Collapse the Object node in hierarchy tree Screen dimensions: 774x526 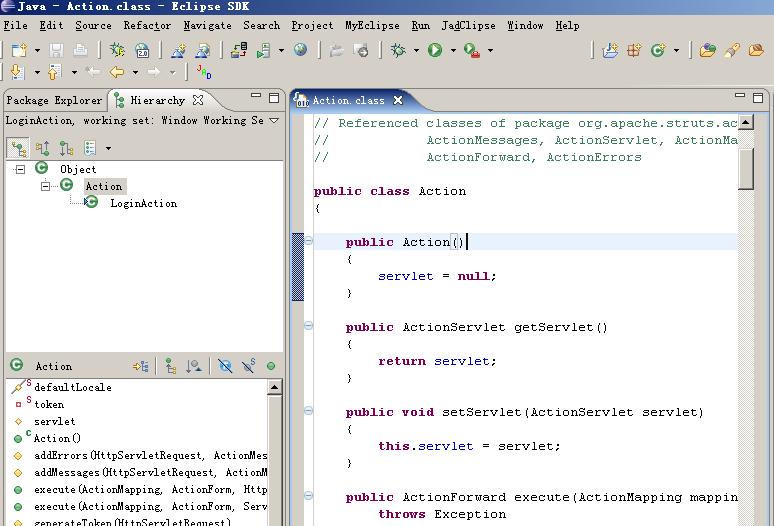(20, 170)
